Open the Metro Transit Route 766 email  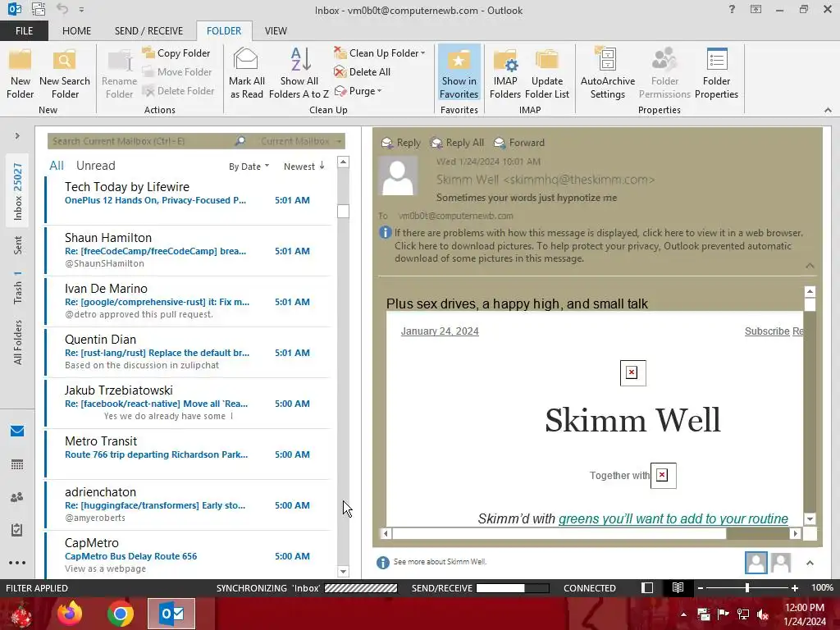(188, 454)
